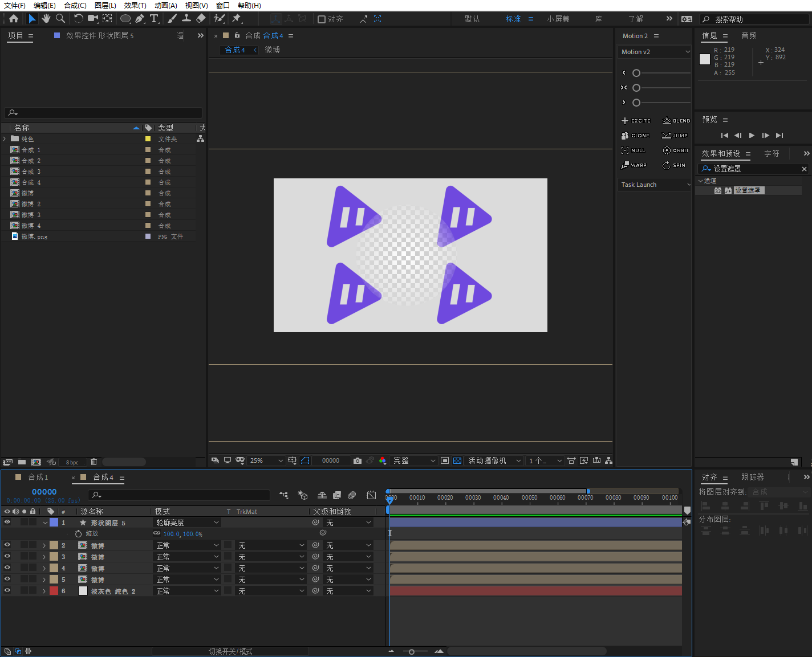Click the 切换开关/模式 button
This screenshot has width=812, height=657.
pos(230,651)
